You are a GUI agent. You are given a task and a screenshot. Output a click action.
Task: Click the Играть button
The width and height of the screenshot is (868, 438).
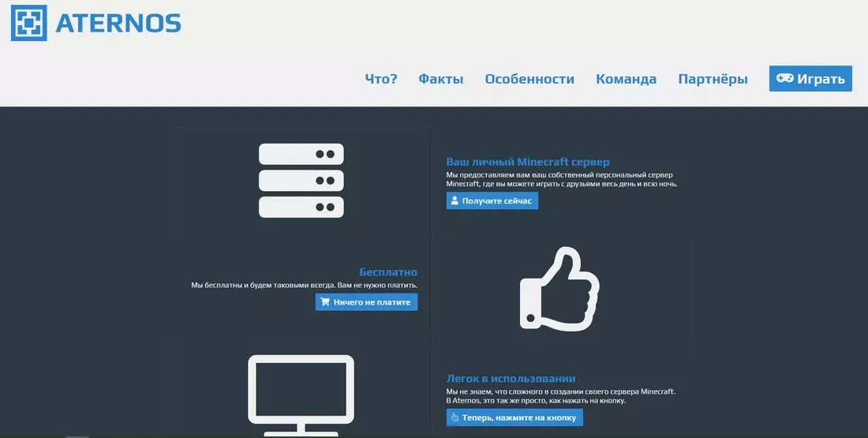[x=810, y=79]
